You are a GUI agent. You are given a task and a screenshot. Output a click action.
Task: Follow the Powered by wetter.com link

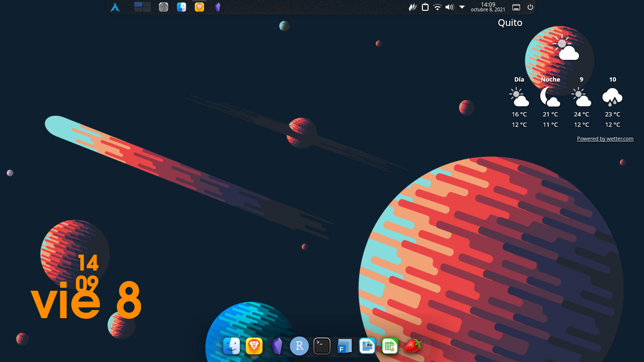pos(605,139)
